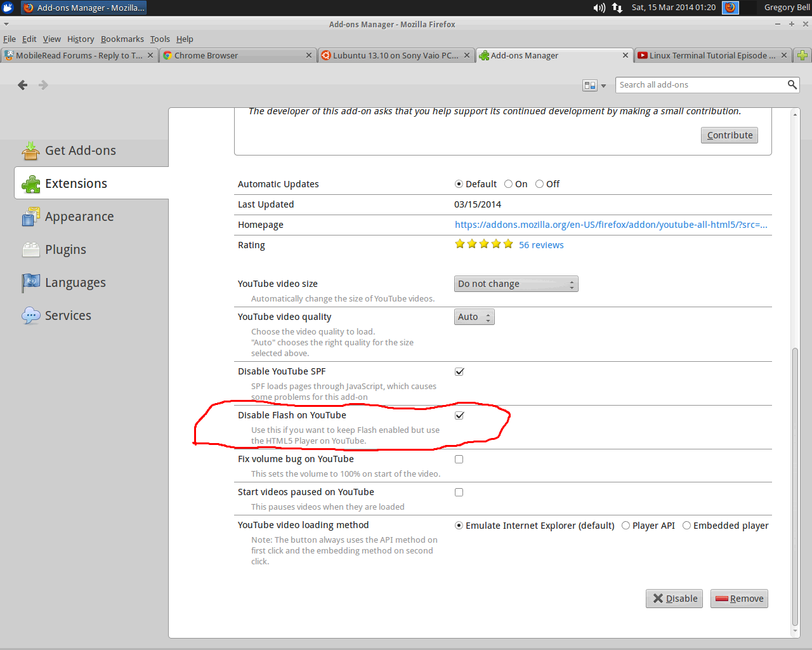The height and width of the screenshot is (650, 812).
Task: Click the network status arrows icon
Action: pyautogui.click(x=617, y=8)
